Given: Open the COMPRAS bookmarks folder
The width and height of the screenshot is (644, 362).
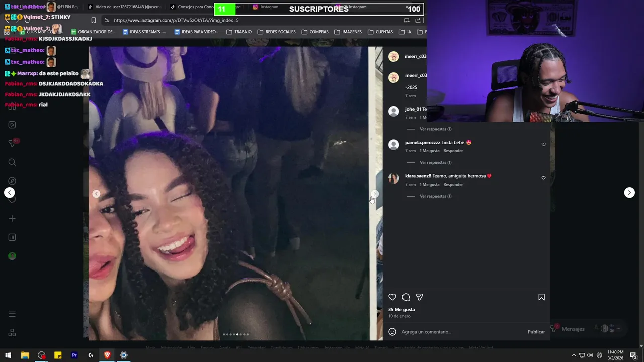Looking at the screenshot, I should click(315, 32).
